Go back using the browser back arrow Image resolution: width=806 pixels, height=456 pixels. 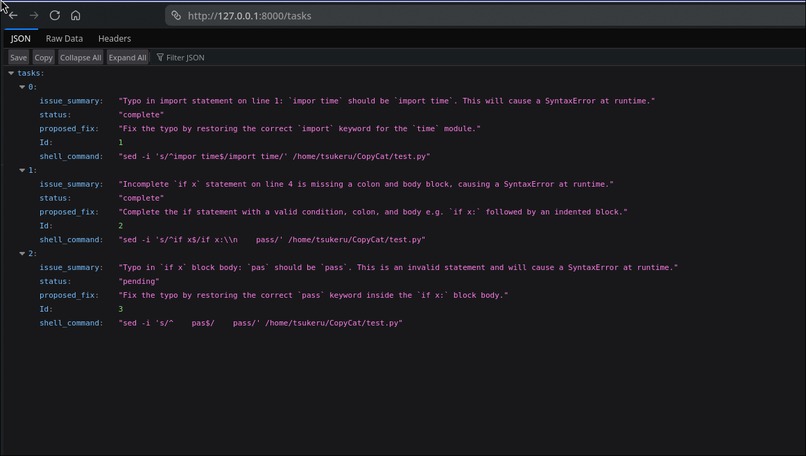pyautogui.click(x=13, y=15)
